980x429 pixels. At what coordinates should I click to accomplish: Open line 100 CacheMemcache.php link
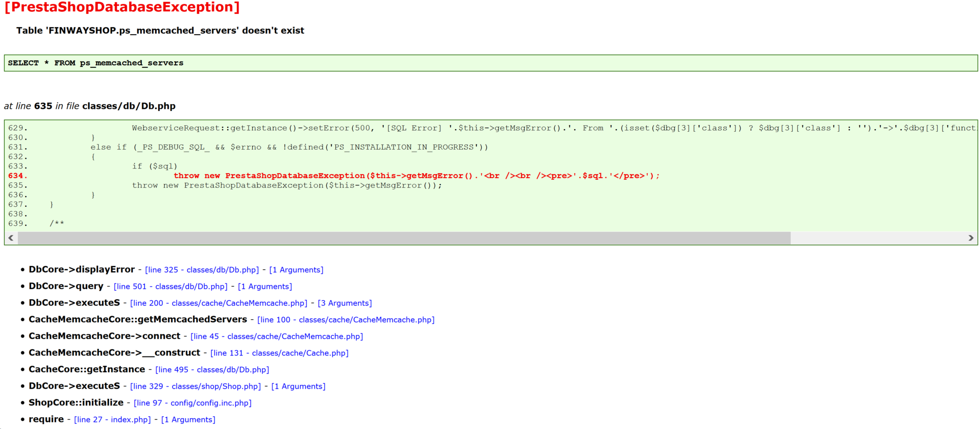point(346,320)
